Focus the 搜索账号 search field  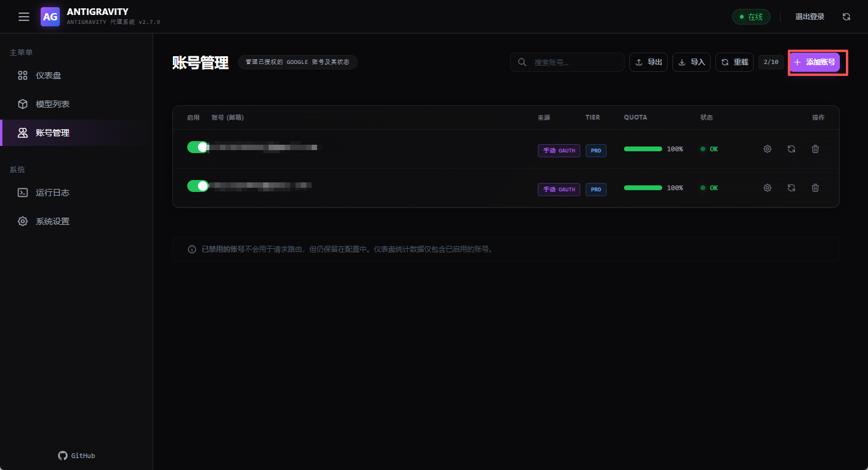[567, 62]
